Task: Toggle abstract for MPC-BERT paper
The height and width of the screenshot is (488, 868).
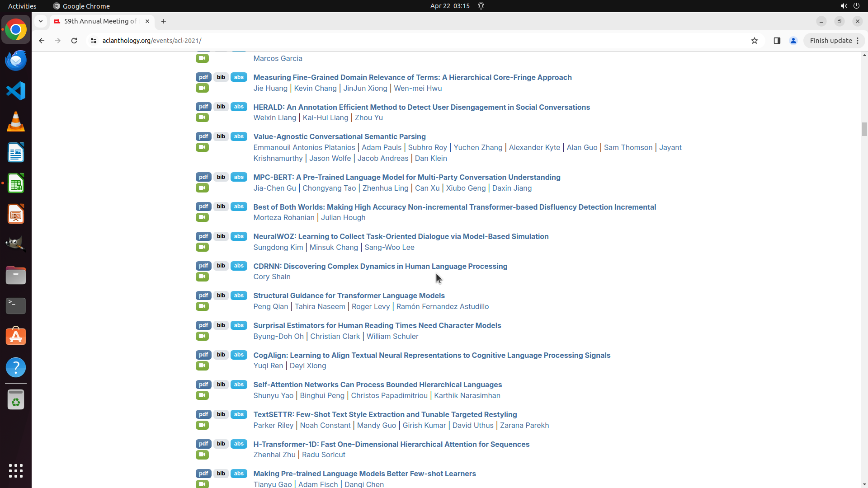Action: point(239,177)
